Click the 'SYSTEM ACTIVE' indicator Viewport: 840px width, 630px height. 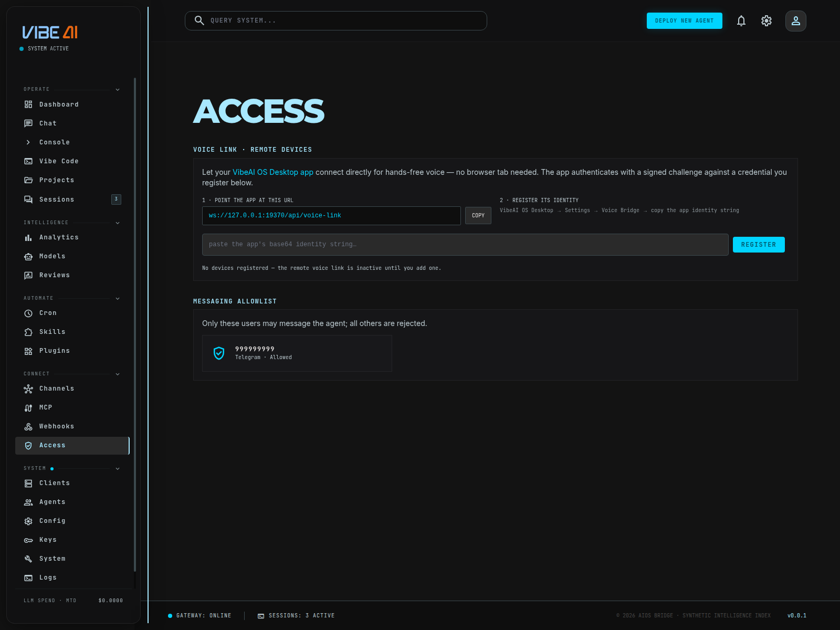click(x=44, y=48)
